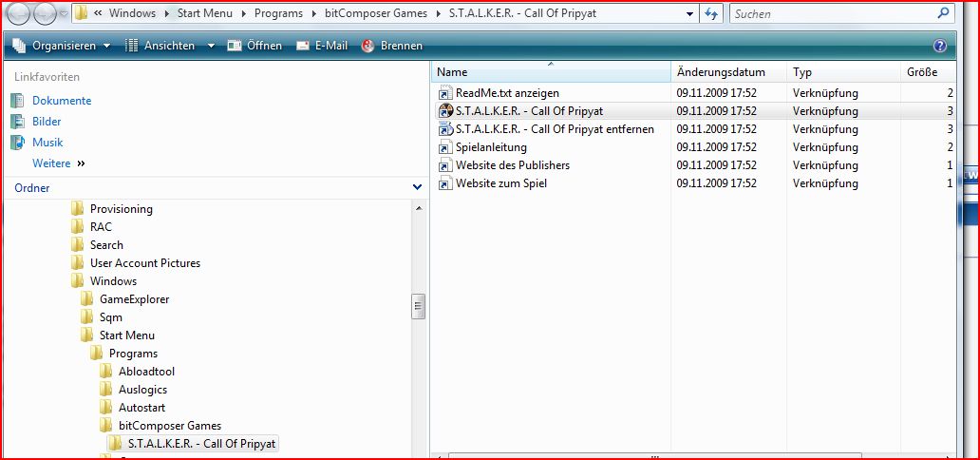Open the arrow after the Programs breadcrumb
Image resolution: width=980 pixels, height=460 pixels.
(313, 13)
